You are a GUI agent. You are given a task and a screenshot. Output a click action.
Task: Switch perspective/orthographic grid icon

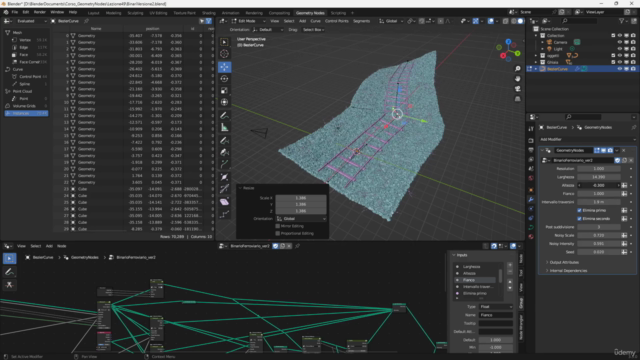(518, 99)
